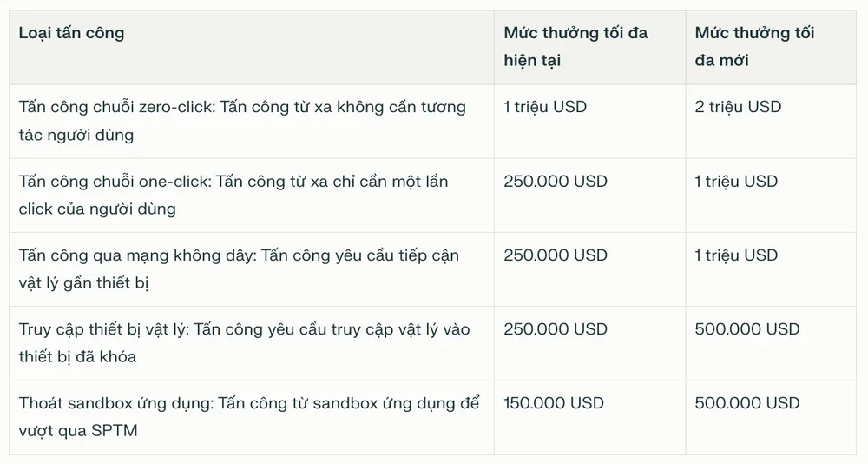Image resolution: width=868 pixels, height=464 pixels.
Task: Click new '1 triệu USD' reward for wireless attack
Action: tap(736, 255)
